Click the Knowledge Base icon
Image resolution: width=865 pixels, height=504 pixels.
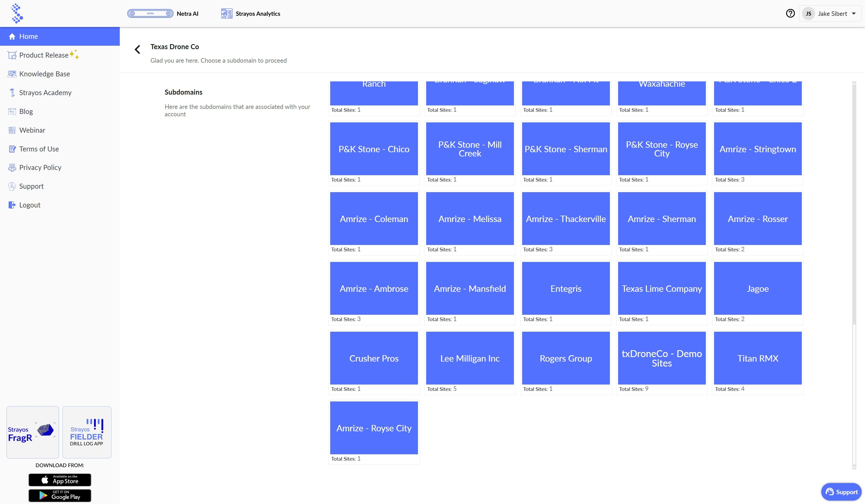12,74
